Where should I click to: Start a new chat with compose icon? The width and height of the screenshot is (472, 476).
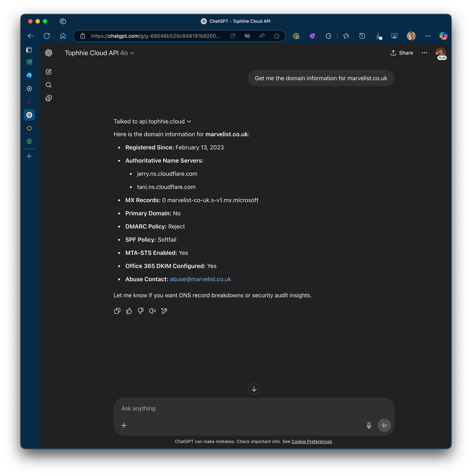coord(49,72)
